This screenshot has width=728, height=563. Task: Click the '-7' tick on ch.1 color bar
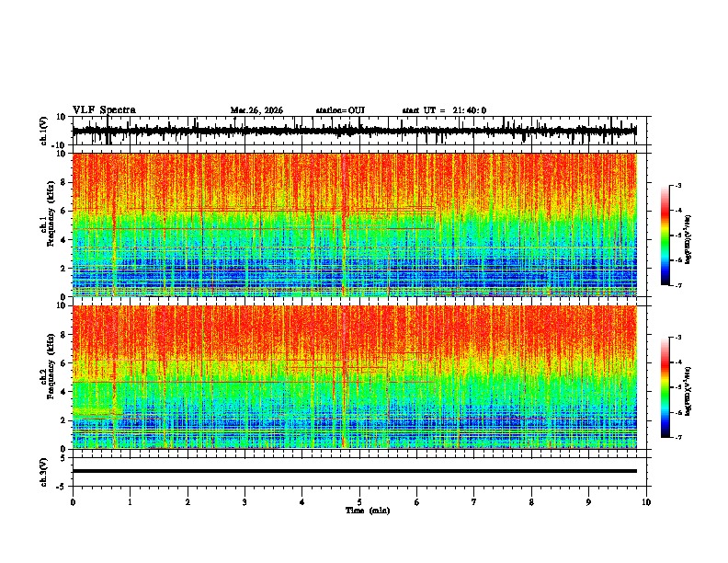(x=677, y=285)
